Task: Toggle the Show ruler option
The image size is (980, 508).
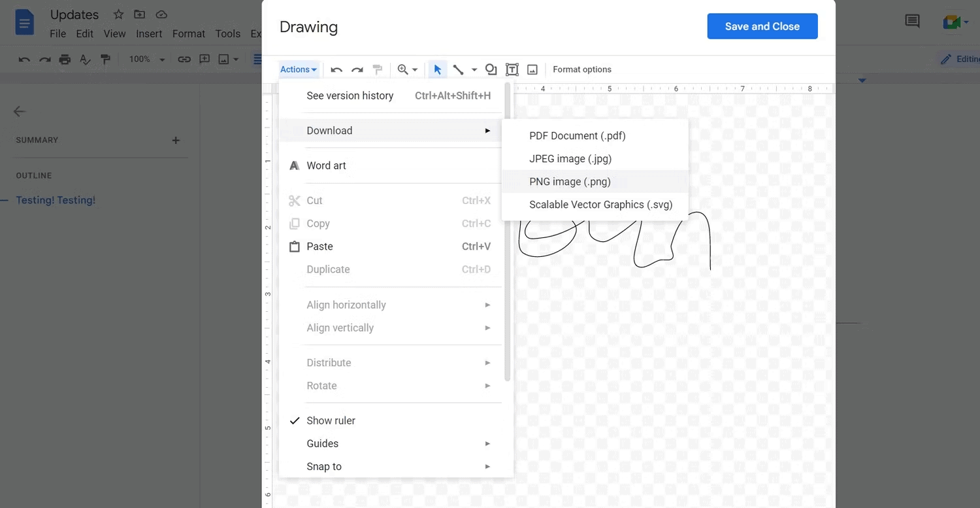Action: coord(331,420)
